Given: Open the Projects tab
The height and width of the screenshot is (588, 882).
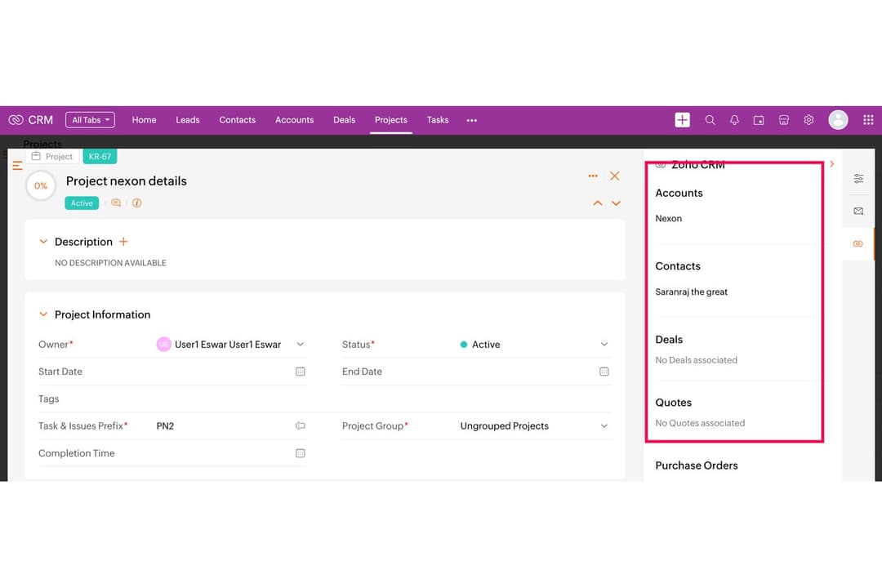Looking at the screenshot, I should coord(391,120).
